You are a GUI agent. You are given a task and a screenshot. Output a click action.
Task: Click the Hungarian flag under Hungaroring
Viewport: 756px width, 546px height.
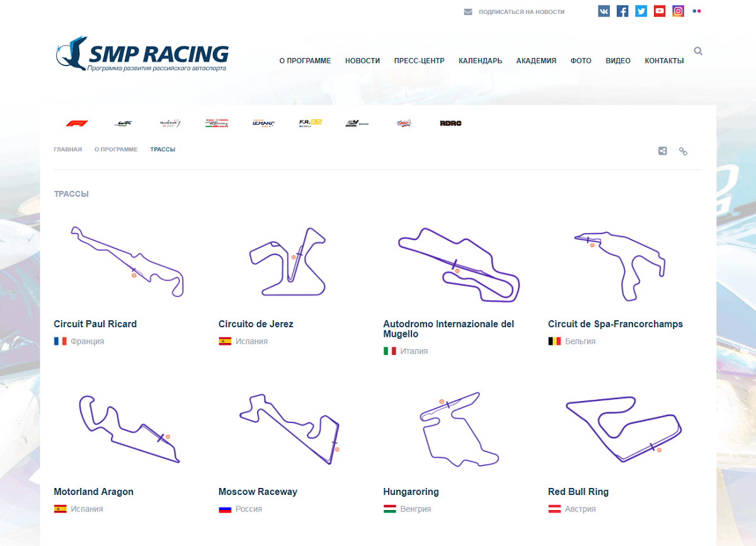pyautogui.click(x=390, y=509)
